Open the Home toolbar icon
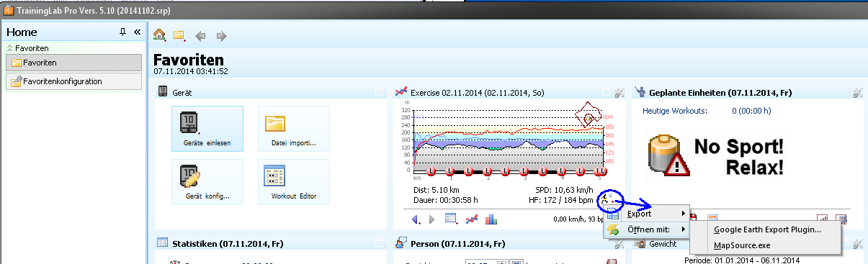 coord(160,35)
